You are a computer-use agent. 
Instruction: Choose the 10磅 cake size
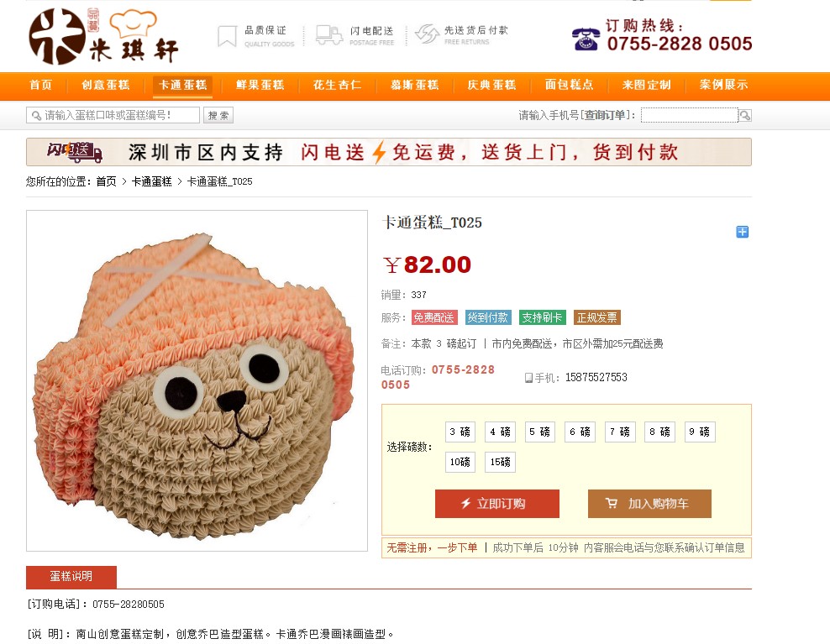pyautogui.click(x=460, y=462)
